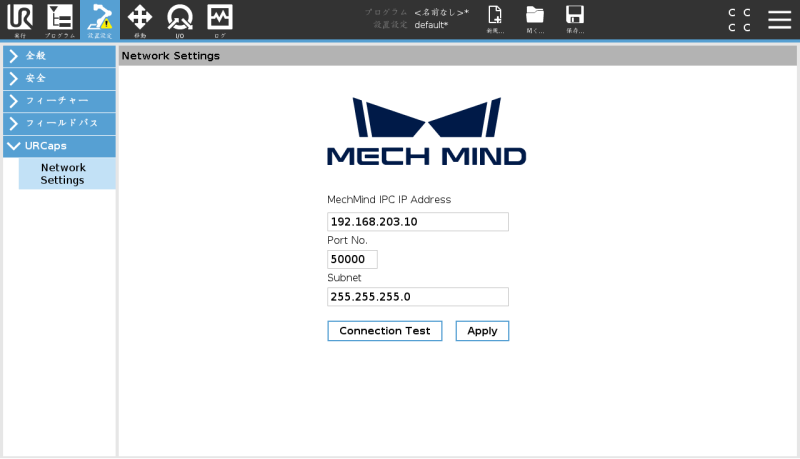
Task: Edit the Port No. field
Action: 352,259
